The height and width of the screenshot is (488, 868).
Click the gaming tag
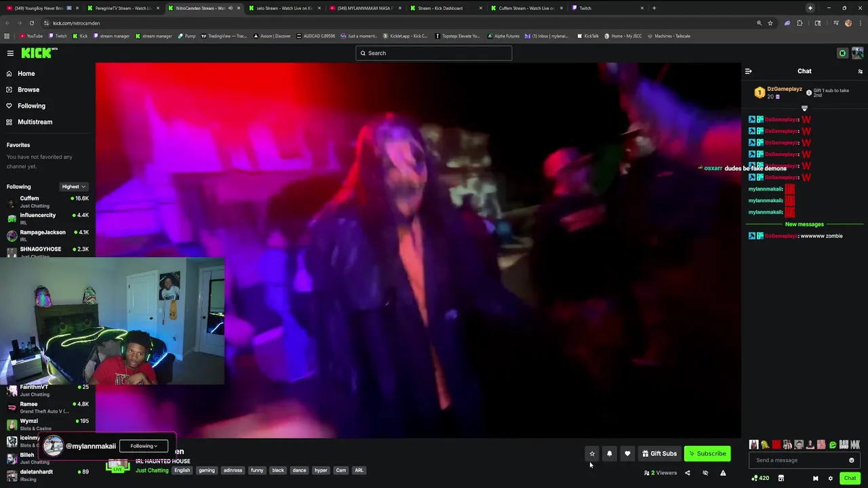[x=207, y=470]
